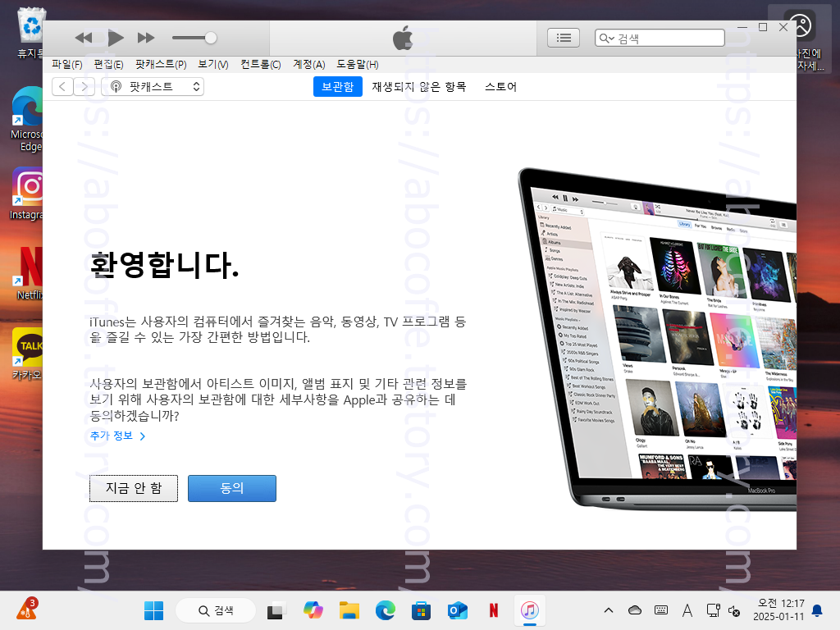Screen dimensions: 840x630
Task: Show hidden system tray icons chevron
Action: [x=609, y=610]
